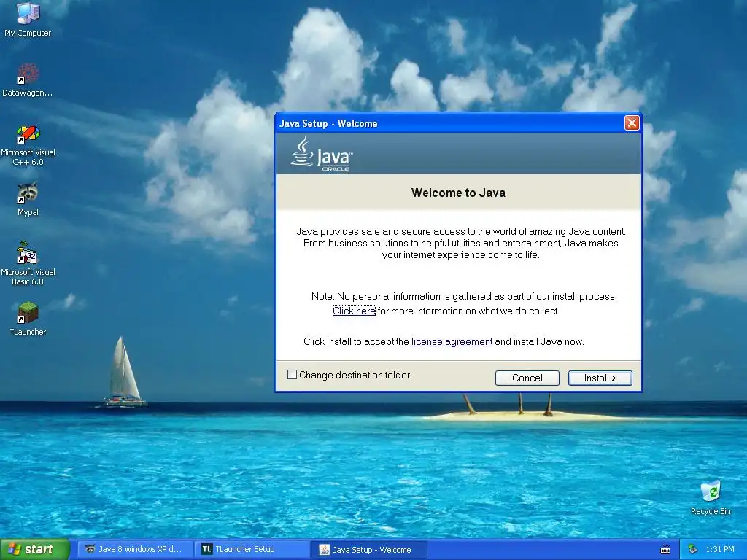Click the Welcome to Java heading
Viewport: 747px width, 560px height.
coord(458,192)
